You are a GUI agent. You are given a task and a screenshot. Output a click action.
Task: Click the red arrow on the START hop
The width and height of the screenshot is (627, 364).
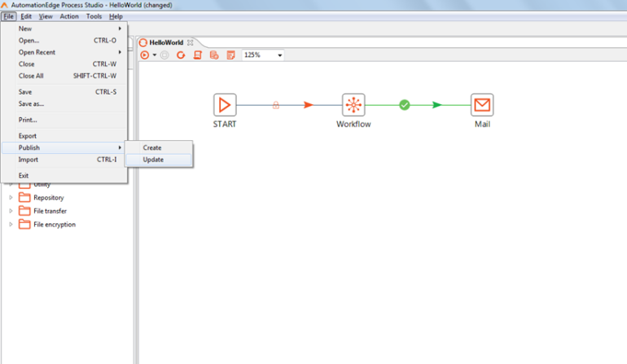(x=309, y=105)
